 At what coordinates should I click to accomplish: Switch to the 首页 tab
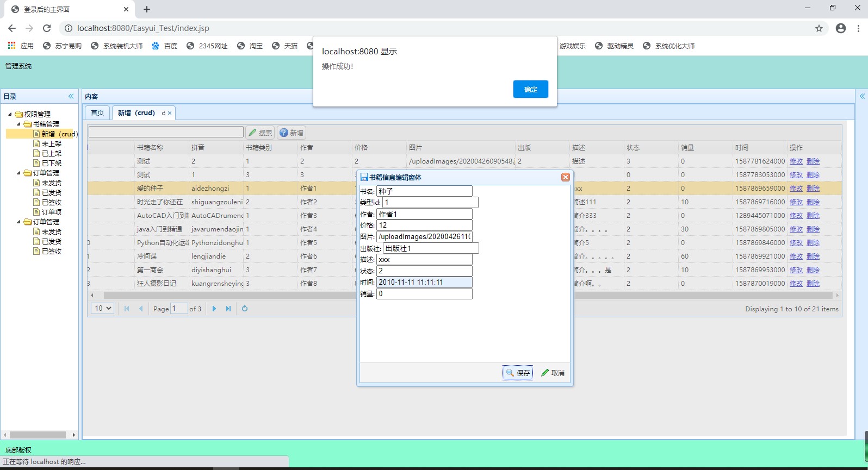(97, 113)
